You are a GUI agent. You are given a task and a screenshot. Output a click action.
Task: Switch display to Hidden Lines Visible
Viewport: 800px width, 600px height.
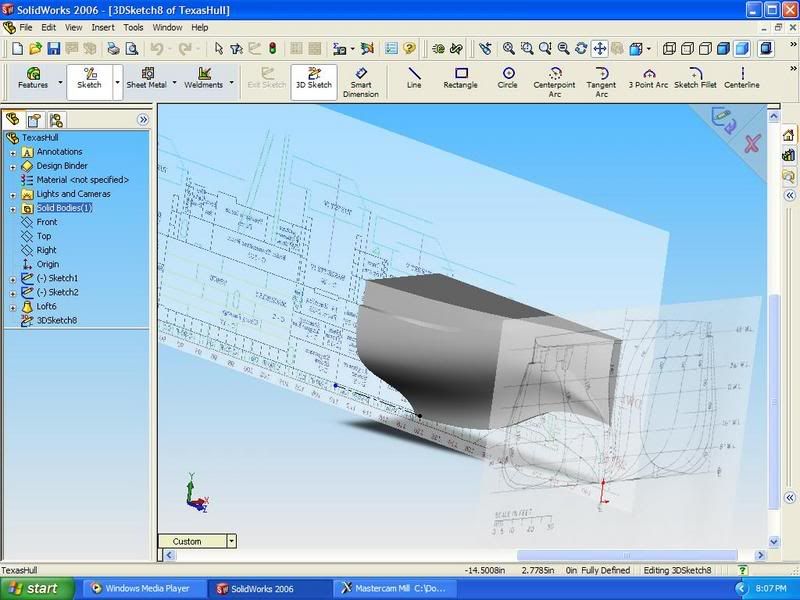click(x=687, y=49)
